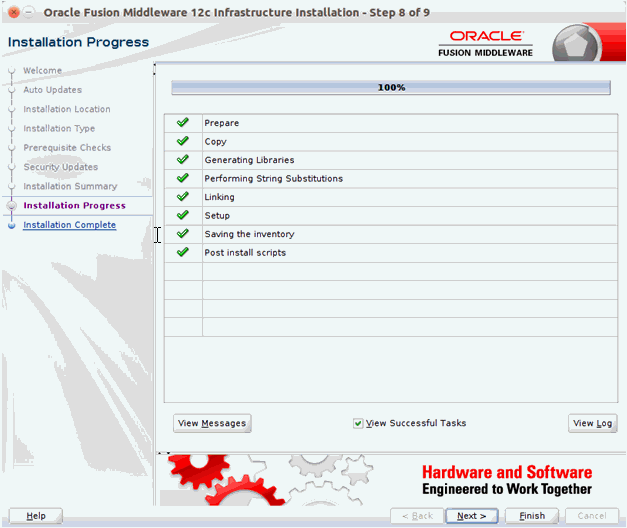
Task: Click the green checkmark beside Copy
Action: coord(183,141)
